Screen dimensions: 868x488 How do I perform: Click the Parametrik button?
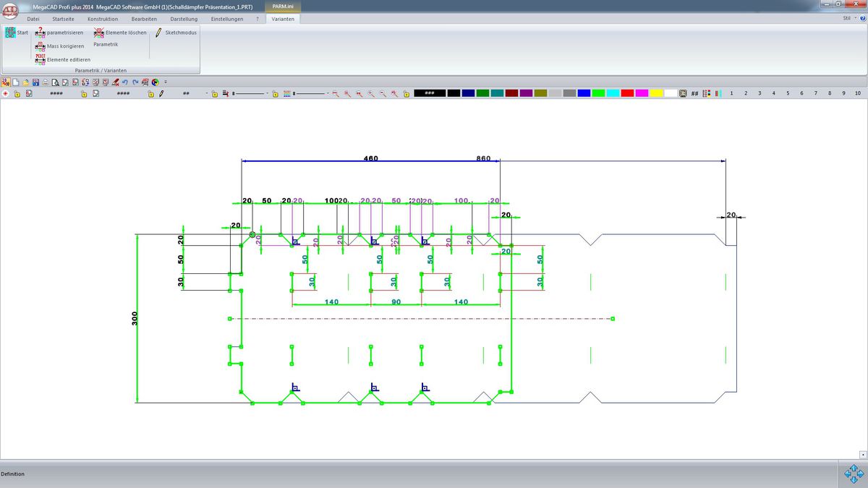pos(106,45)
